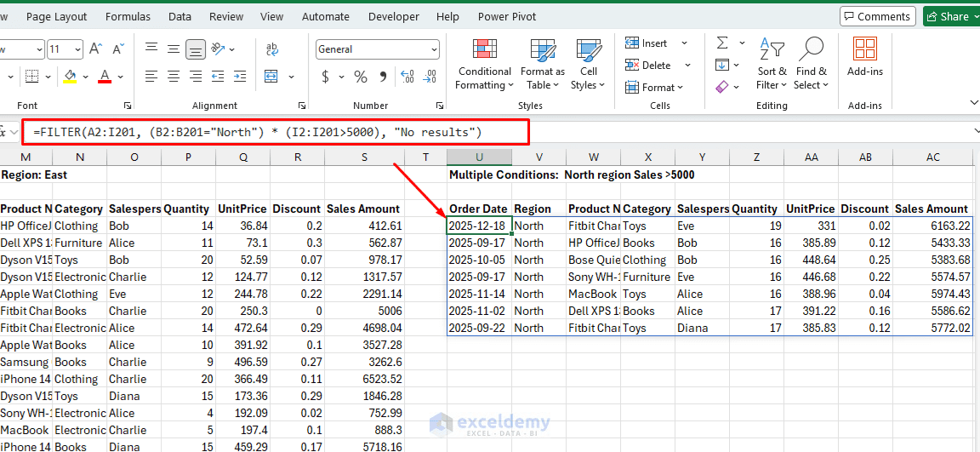Screen dimensions: 980x452
Task: Click the Comments button
Action: click(878, 17)
